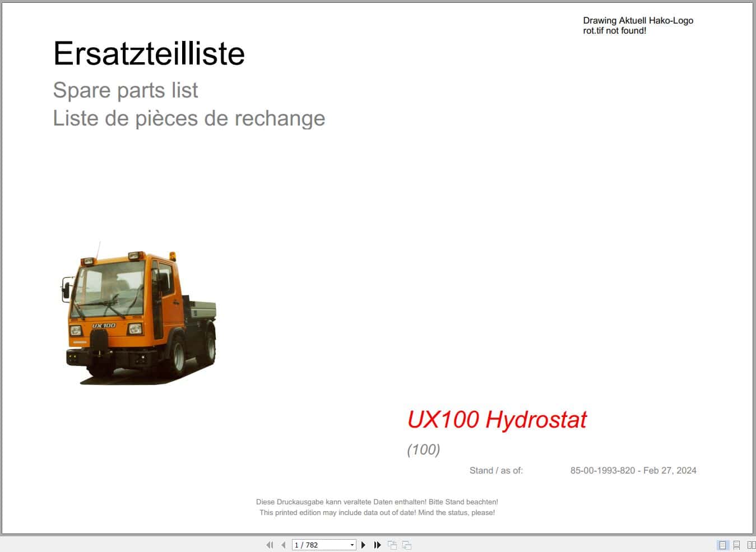This screenshot has width=756, height=552.
Task: Click the Hako-Logo not found error message
Action: 638,25
